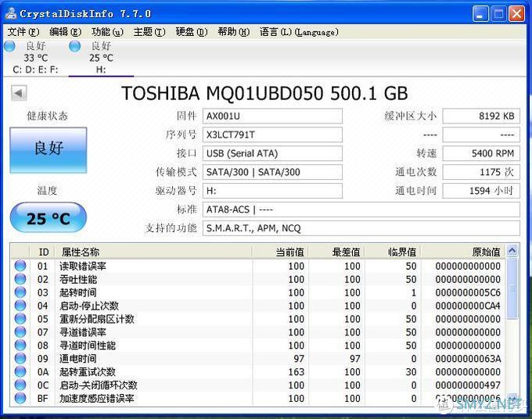Click the power-on count field 1175 次
532x419 pixels.
[x=481, y=172]
